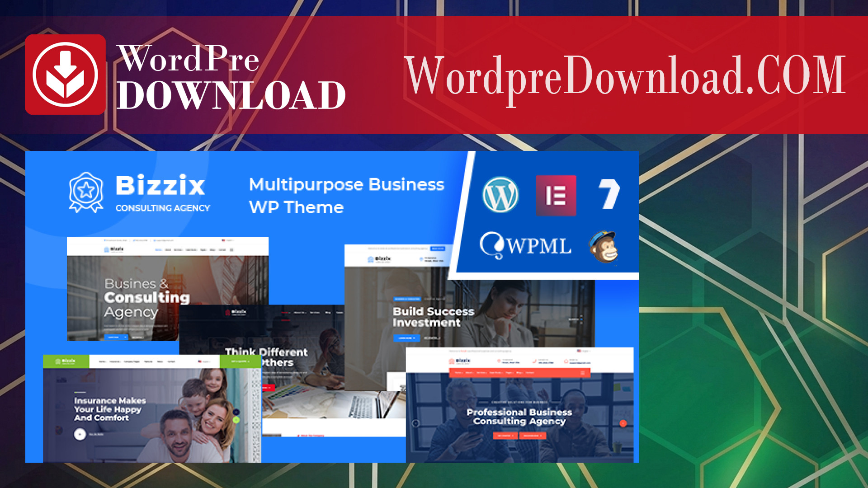Click the Contact Form 7 icon
This screenshot has width=868, height=488.
click(609, 194)
